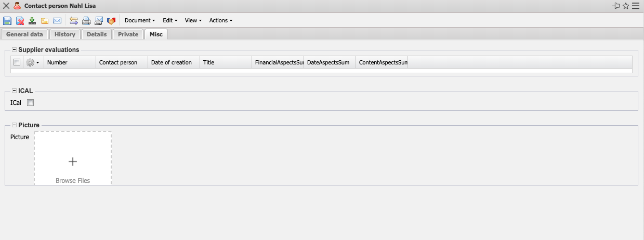This screenshot has height=240, width=644.
Task: Click the green download arrow icon
Action: click(x=32, y=21)
